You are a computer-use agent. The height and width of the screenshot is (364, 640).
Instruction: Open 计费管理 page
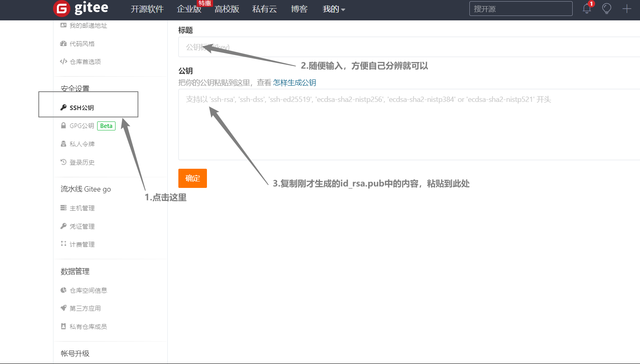82,244
